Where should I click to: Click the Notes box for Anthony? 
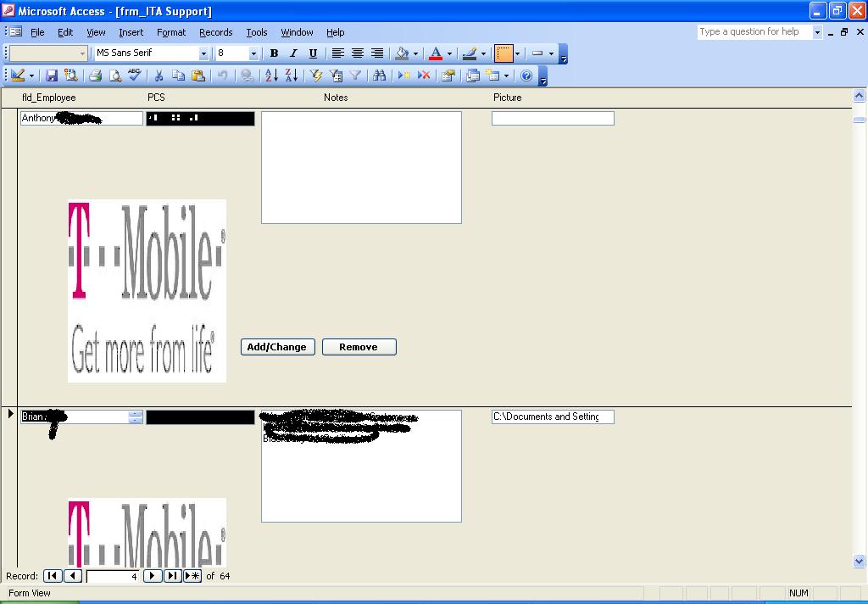click(361, 167)
